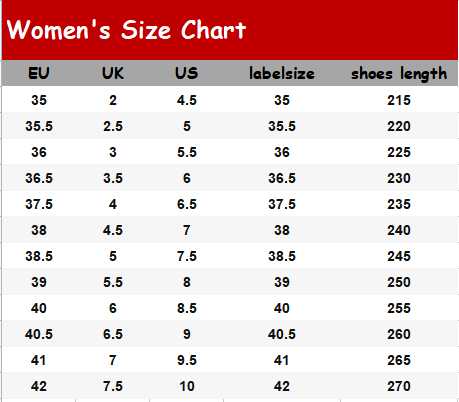Click shoes length 225 cell
This screenshot has height=402, width=459.
point(399,152)
